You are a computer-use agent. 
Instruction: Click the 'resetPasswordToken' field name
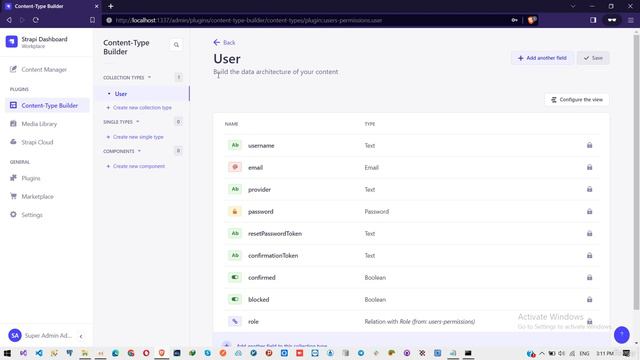click(x=275, y=233)
